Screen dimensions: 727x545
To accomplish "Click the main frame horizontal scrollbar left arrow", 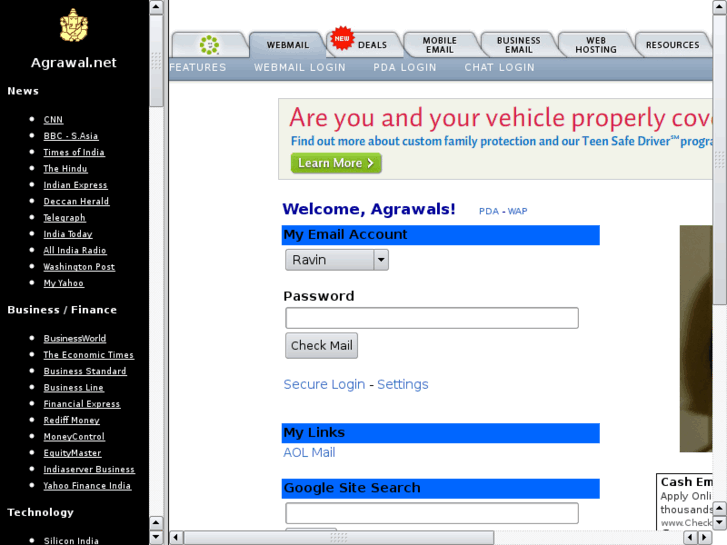I will 176,538.
